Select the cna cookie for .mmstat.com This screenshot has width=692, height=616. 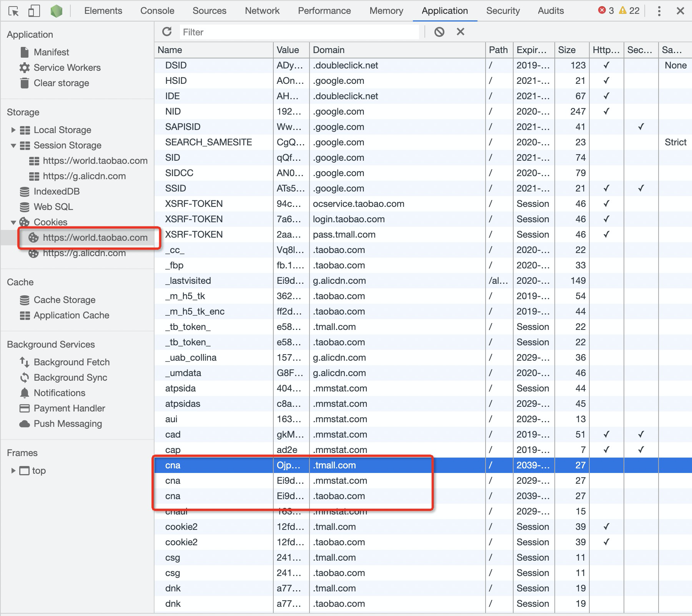(423, 481)
